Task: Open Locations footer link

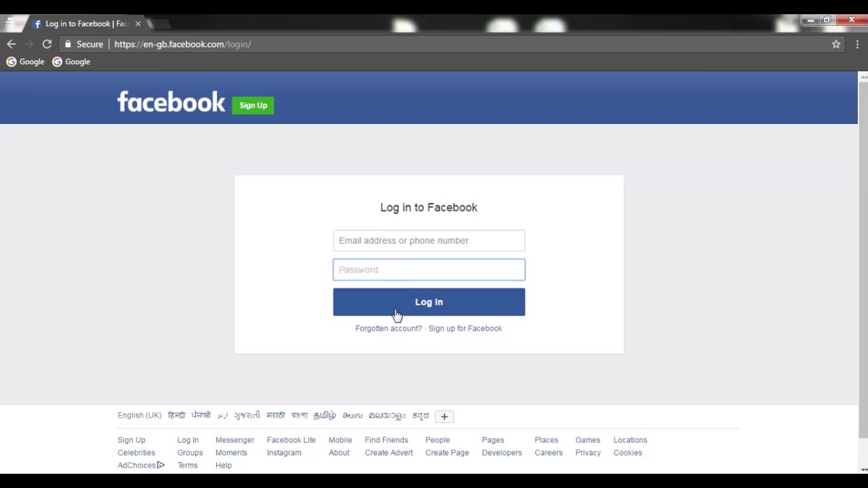Action: (x=631, y=440)
